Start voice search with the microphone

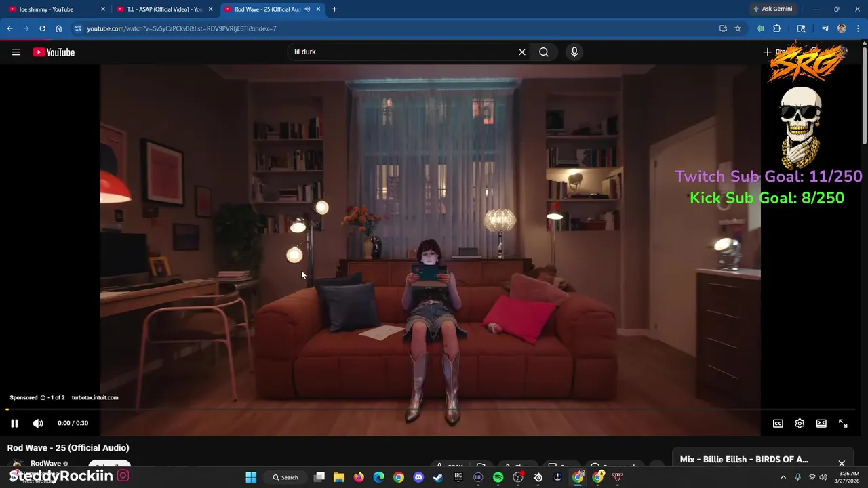(x=574, y=52)
